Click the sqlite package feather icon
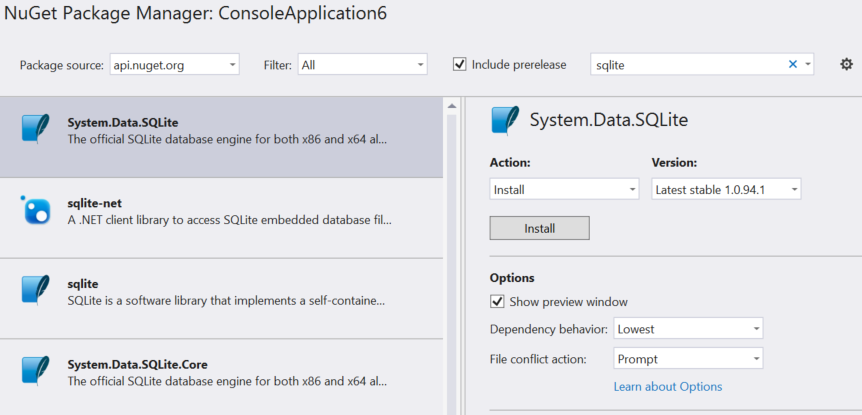 click(x=36, y=290)
